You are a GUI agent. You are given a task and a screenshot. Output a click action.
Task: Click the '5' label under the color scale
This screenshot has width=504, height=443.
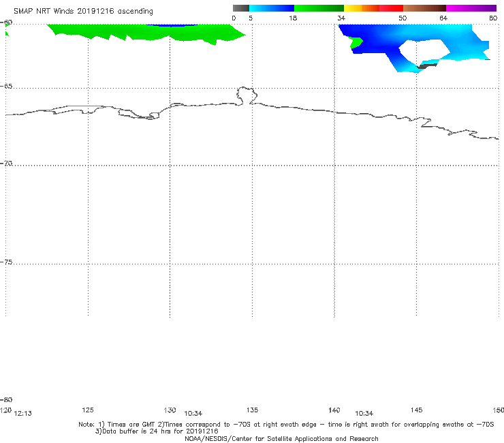251,18
